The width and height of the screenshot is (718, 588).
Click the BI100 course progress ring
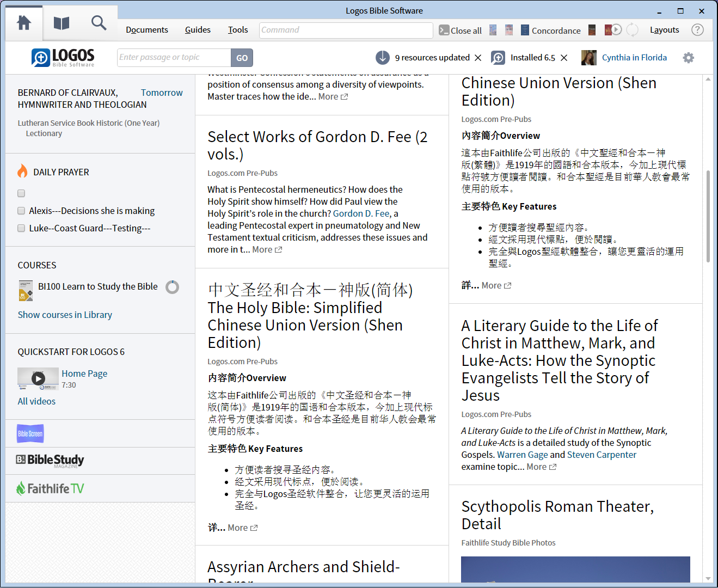(x=172, y=287)
